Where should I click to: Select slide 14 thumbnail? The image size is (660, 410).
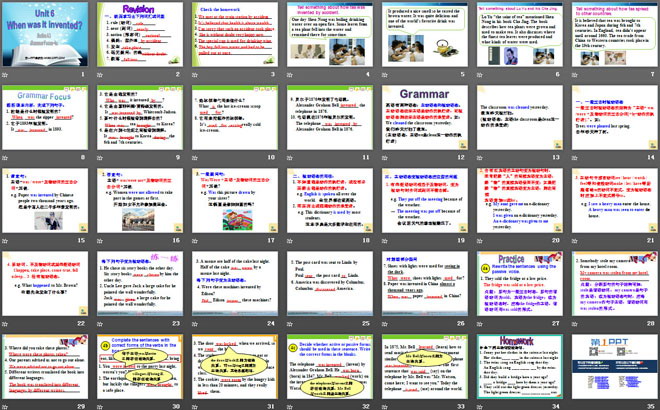(615, 117)
